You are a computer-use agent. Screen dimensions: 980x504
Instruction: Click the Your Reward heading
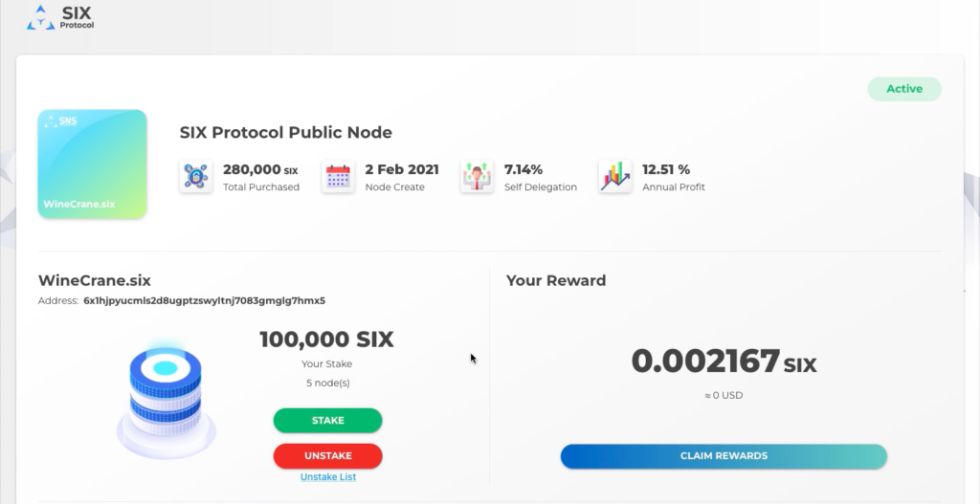556,281
